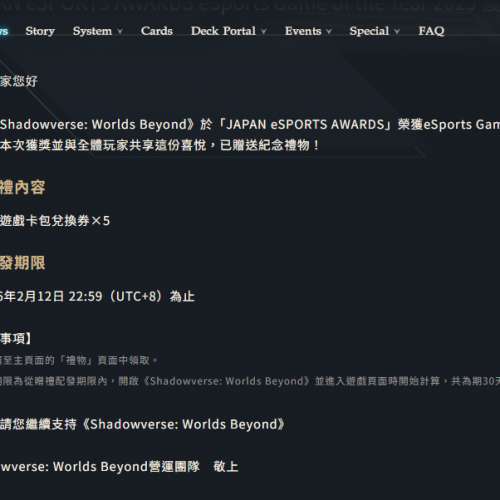Click the "事項】" notes heading
Viewport: 500px width, 500px height.
pos(16,339)
